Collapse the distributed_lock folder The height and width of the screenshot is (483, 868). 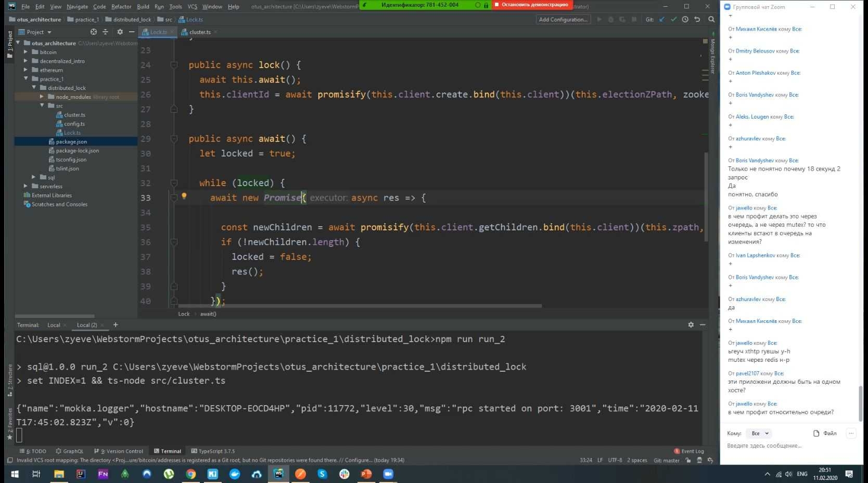pos(34,88)
